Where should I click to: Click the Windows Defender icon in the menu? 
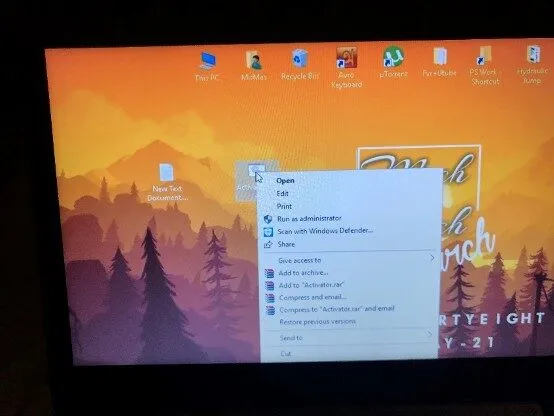(x=269, y=232)
